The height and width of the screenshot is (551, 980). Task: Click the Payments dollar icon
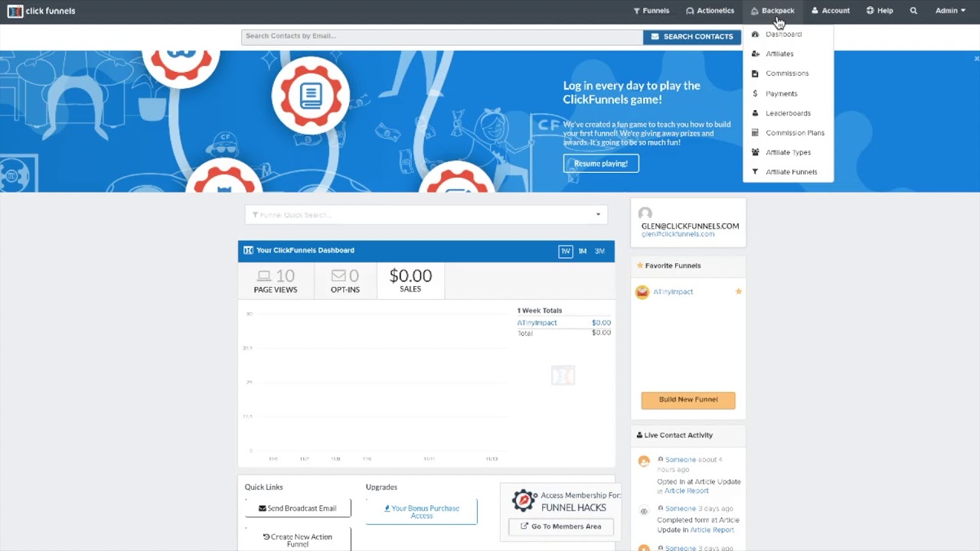click(755, 93)
